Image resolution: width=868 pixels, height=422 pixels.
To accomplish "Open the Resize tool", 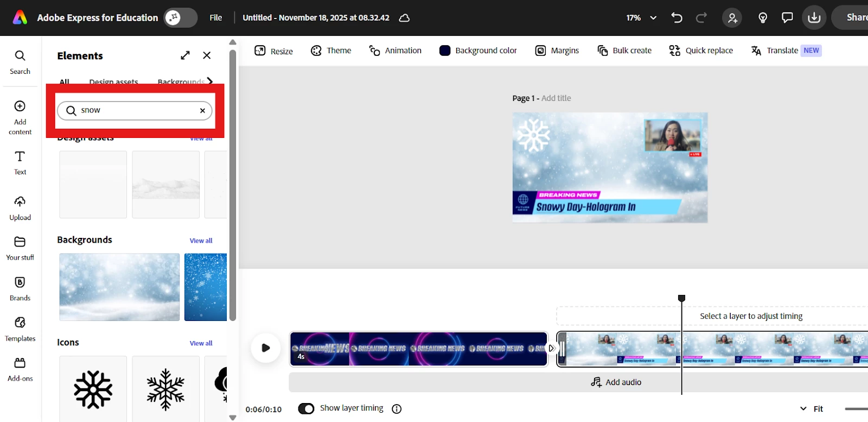I will (274, 51).
